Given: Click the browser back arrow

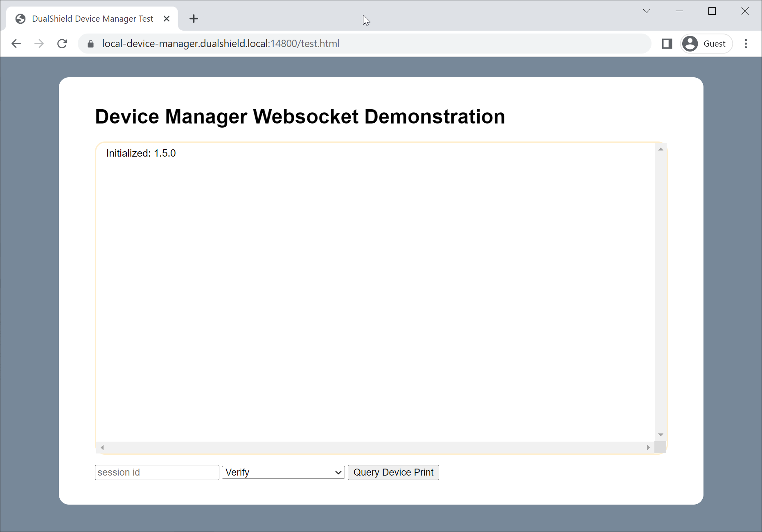Looking at the screenshot, I should 16,44.
